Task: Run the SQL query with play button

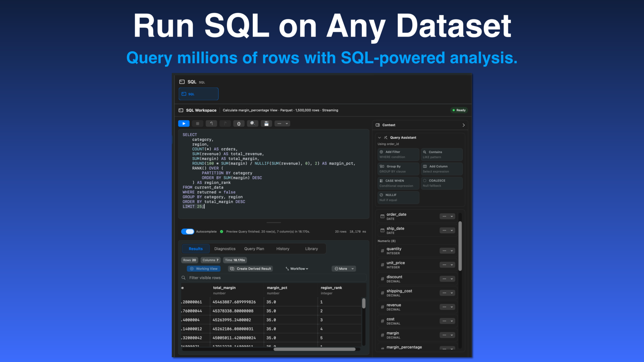Action: (x=184, y=123)
